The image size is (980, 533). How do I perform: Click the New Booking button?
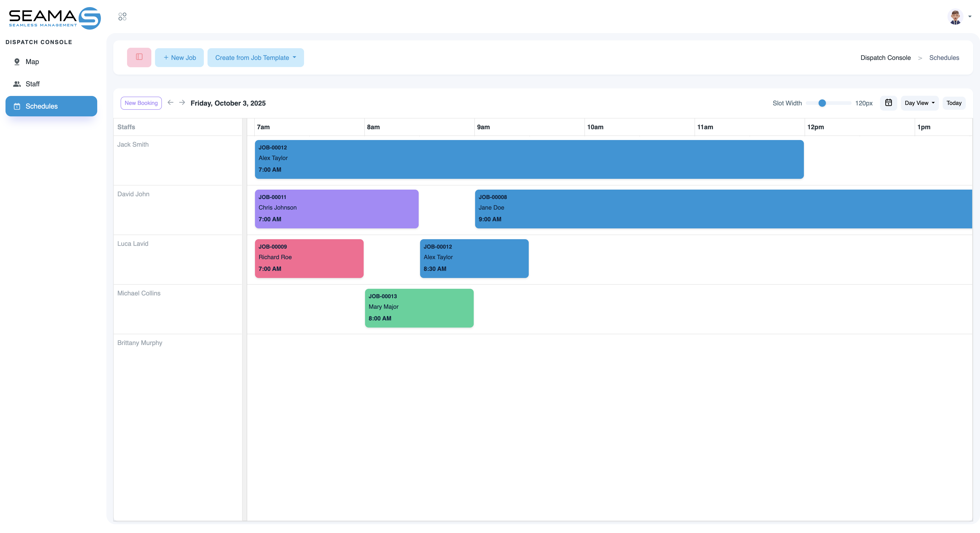pyautogui.click(x=141, y=103)
